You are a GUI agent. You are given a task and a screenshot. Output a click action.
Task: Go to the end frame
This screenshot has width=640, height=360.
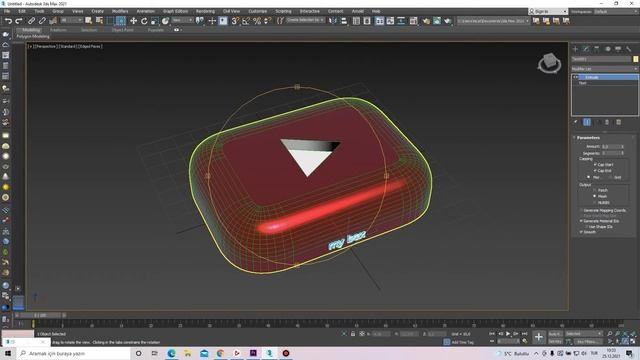point(524,334)
